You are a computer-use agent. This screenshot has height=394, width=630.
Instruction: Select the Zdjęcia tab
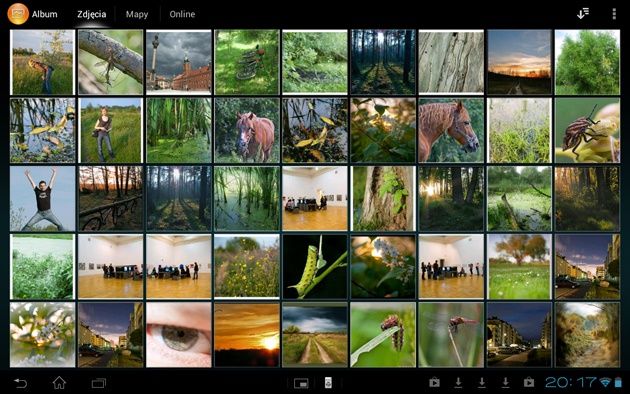click(92, 14)
